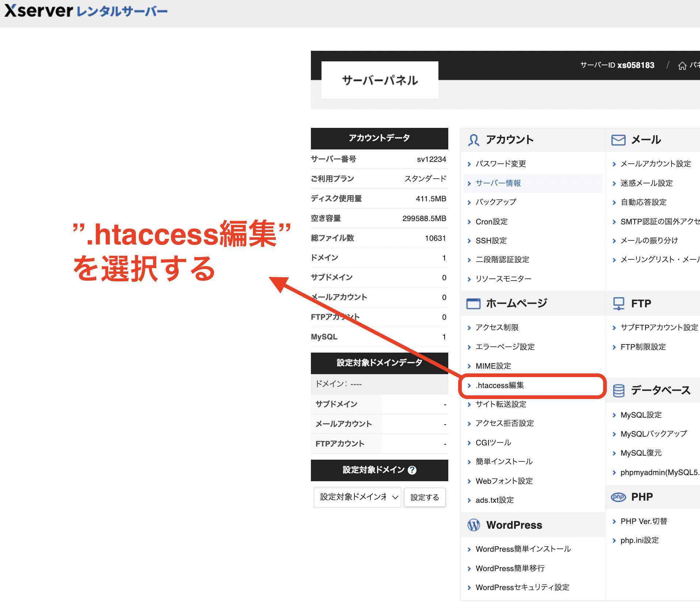Open CGIツール link
700x608 pixels.
[x=493, y=442]
